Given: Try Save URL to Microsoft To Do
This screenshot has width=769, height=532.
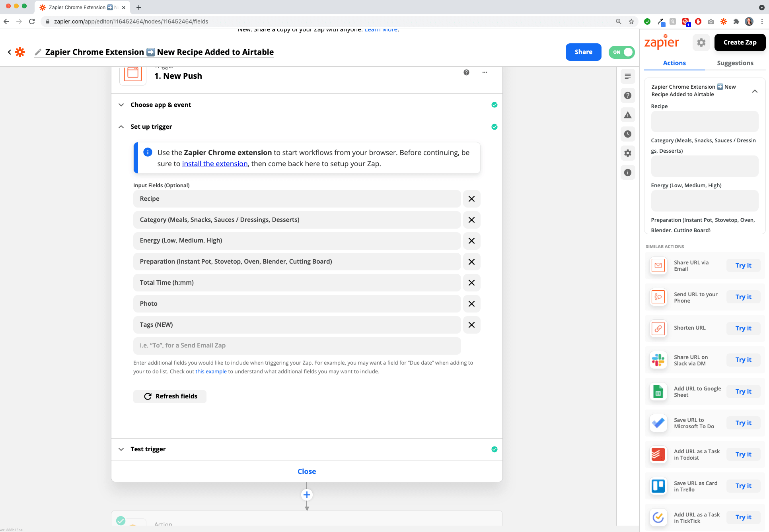Looking at the screenshot, I should [x=743, y=423].
